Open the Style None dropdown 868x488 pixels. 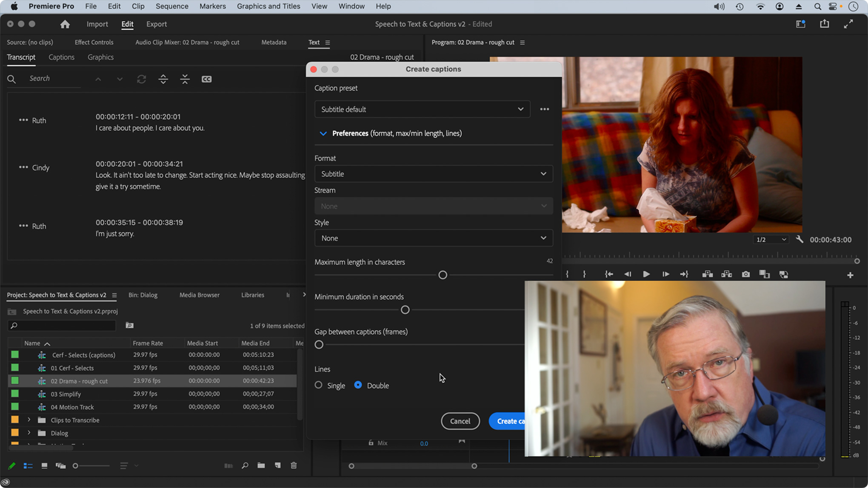click(434, 238)
